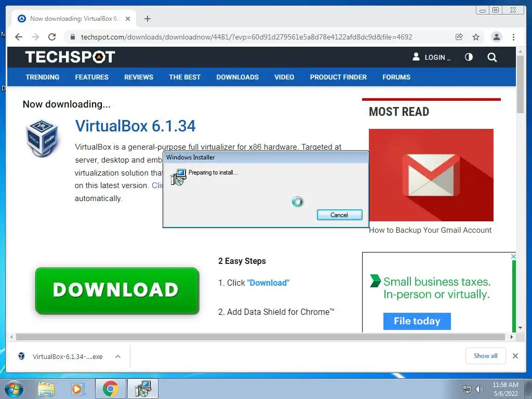Click the Windows Installer dialog package icon
Image resolution: width=532 pixels, height=399 pixels.
click(x=179, y=177)
